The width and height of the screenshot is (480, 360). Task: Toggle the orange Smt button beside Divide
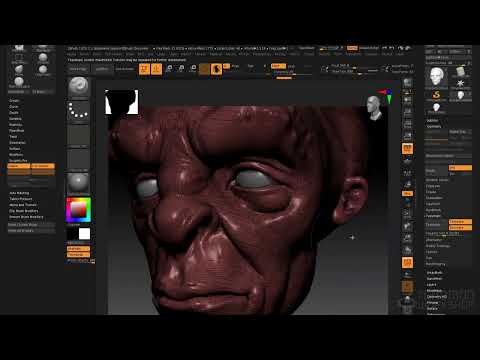pyautogui.click(x=460, y=168)
